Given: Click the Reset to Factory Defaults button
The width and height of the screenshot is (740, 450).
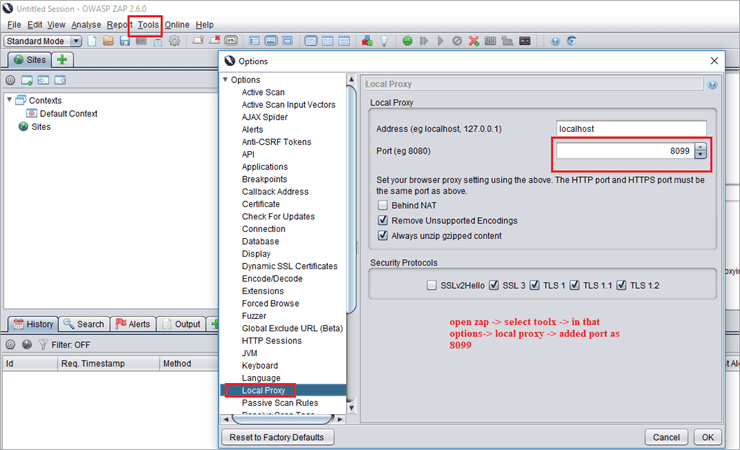Looking at the screenshot, I should pos(277,437).
